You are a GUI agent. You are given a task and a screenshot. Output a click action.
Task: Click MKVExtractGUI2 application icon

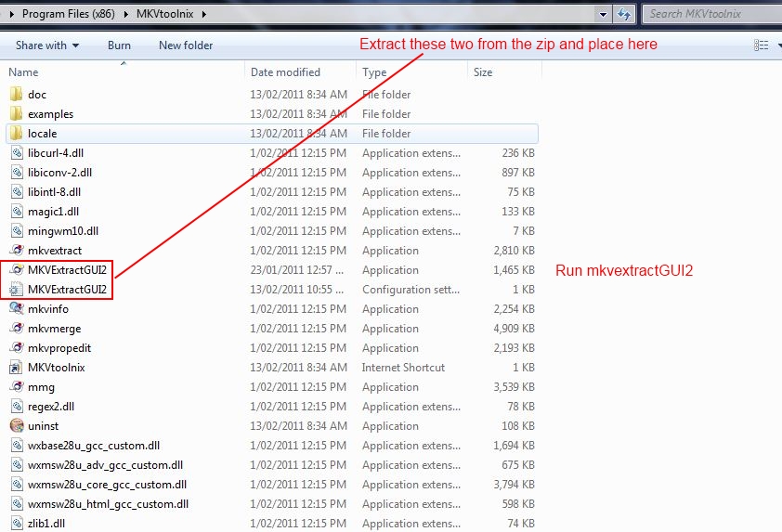point(17,270)
